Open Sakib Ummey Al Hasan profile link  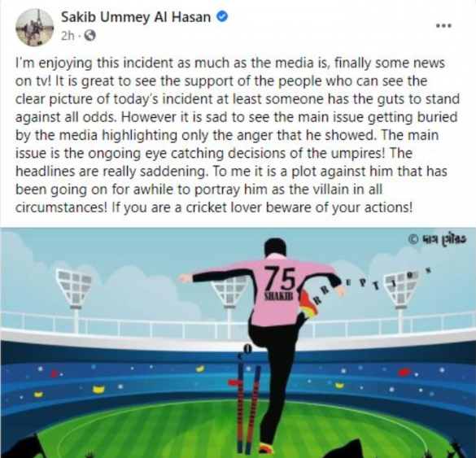(x=136, y=17)
